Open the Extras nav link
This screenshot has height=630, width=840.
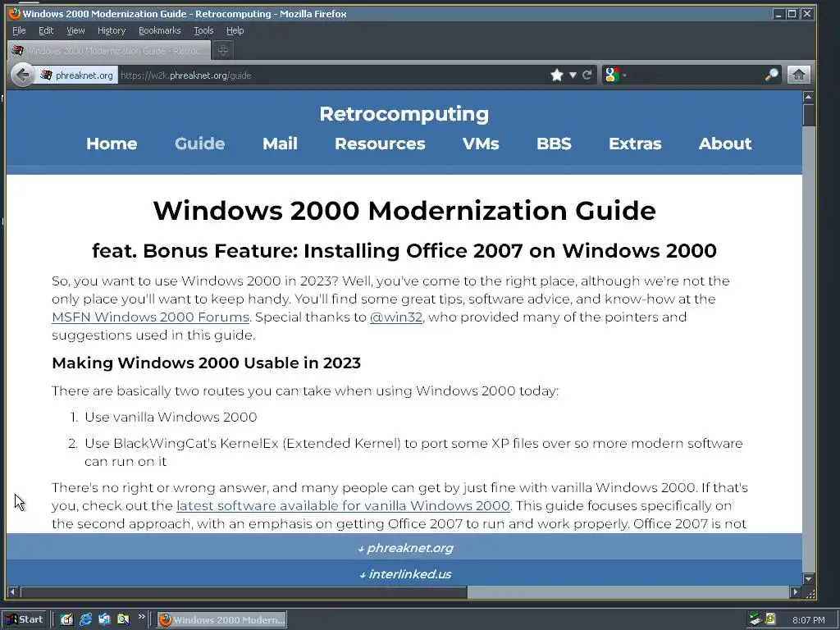(x=635, y=144)
